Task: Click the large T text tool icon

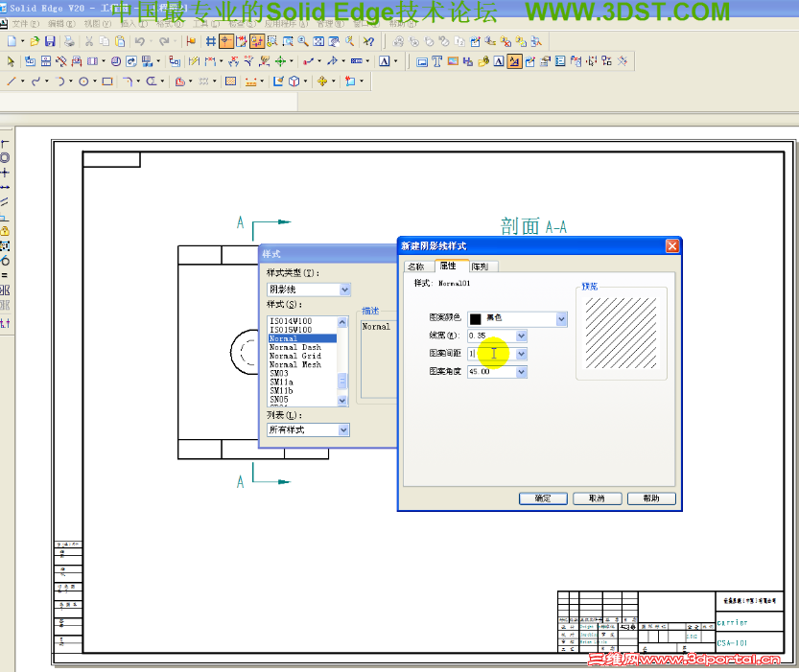Action: coord(436,61)
